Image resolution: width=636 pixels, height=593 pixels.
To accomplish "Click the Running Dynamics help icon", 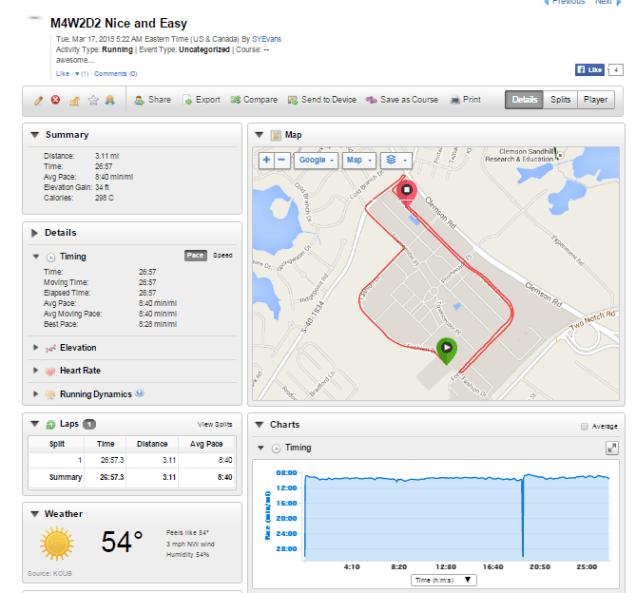I will 139,393.
